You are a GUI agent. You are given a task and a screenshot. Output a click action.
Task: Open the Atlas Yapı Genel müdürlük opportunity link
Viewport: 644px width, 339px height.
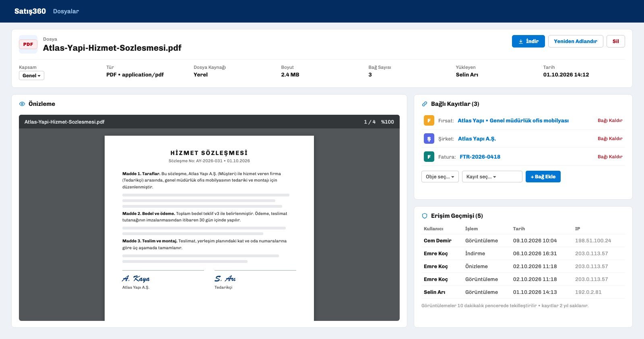pyautogui.click(x=513, y=120)
